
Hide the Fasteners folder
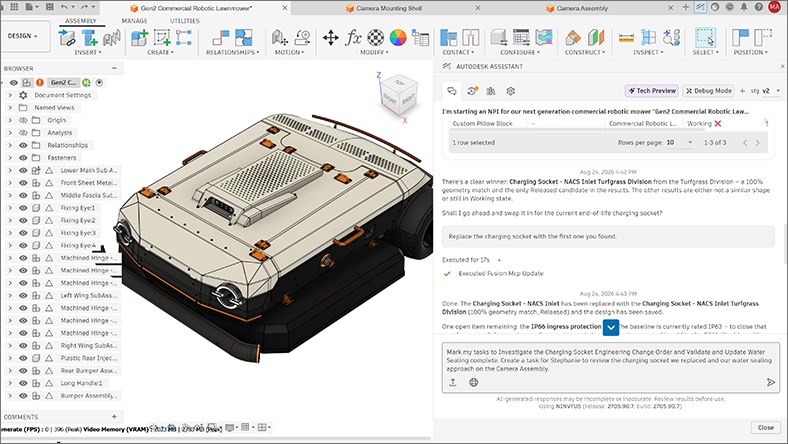[23, 158]
